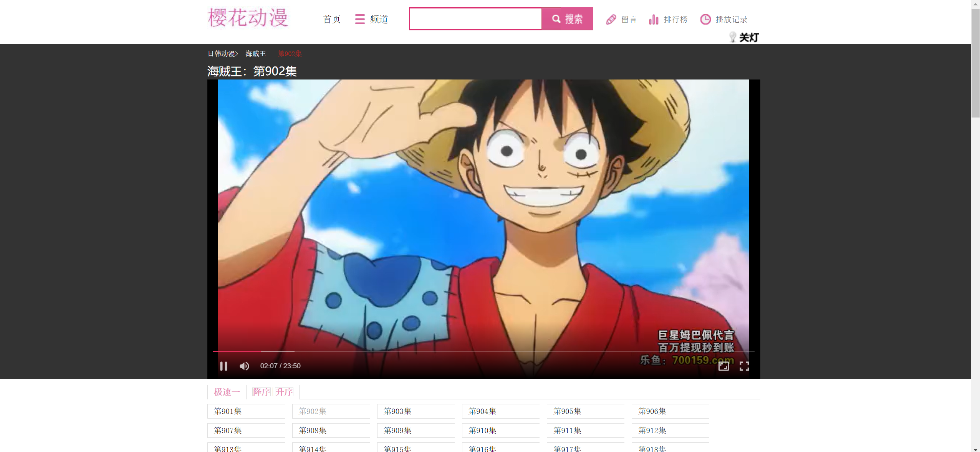
Task: Sort episodes in 降序 descending order
Action: (261, 392)
